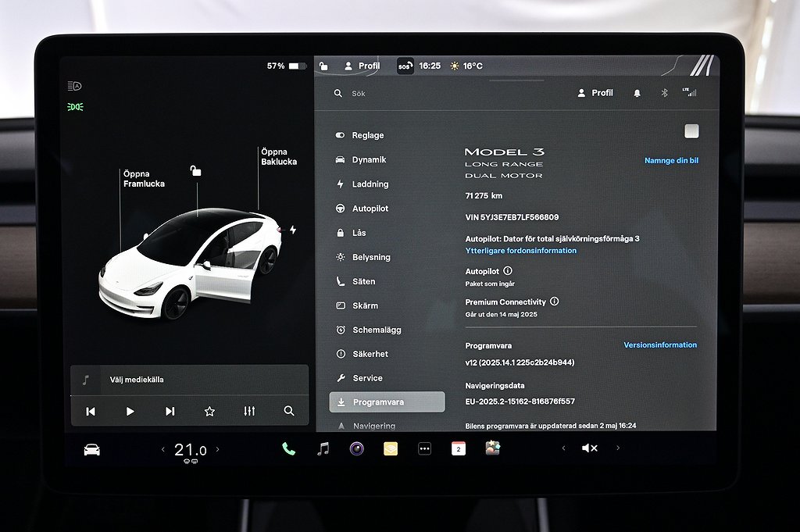The image size is (800, 532).
Task: Tap the auto high beam headlight icon
Action: pos(74,86)
